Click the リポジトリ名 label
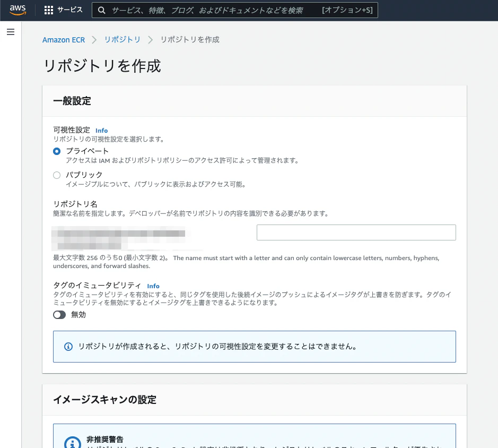This screenshot has height=448, width=498. point(75,204)
